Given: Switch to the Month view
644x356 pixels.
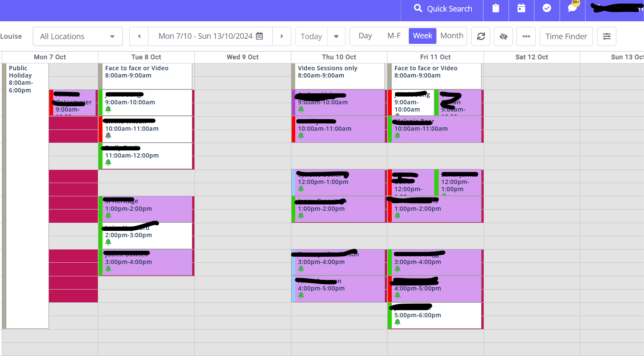Looking at the screenshot, I should tap(452, 36).
